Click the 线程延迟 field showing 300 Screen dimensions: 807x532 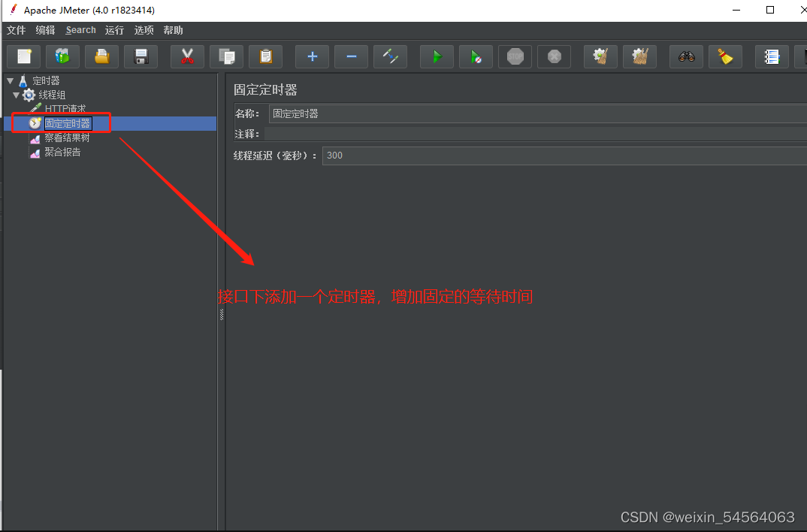pos(564,156)
